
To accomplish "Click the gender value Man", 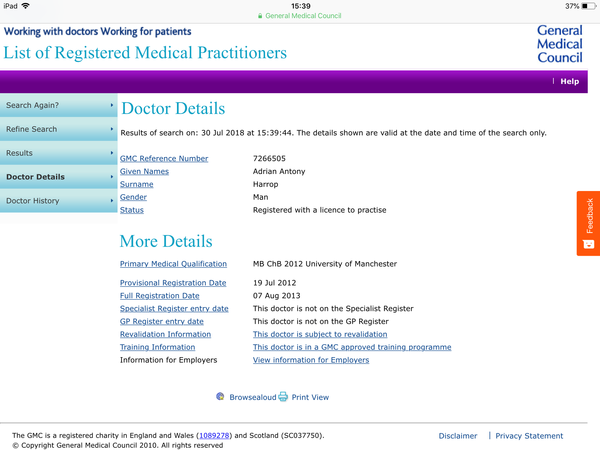I will click(x=261, y=197).
